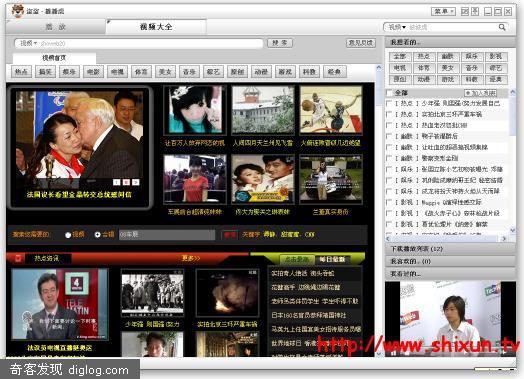Click the 加入列表 add-to-list button
The width and height of the screenshot is (524, 379).
point(480,93)
